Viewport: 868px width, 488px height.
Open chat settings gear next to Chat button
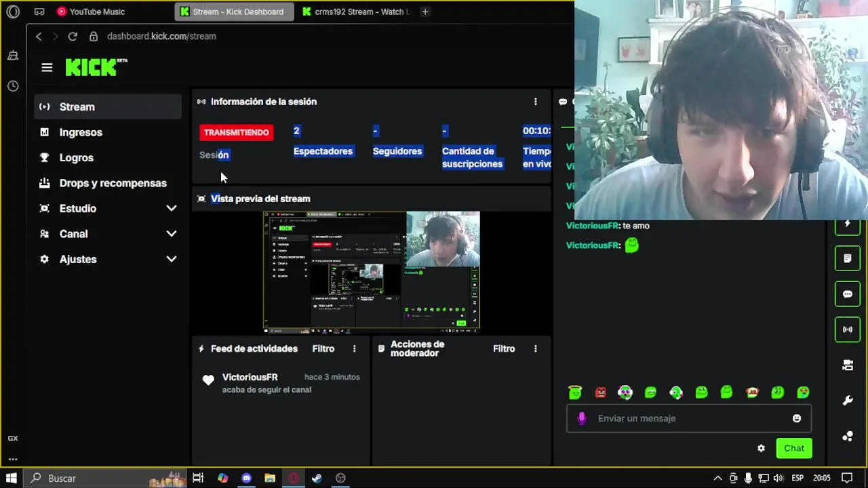761,448
